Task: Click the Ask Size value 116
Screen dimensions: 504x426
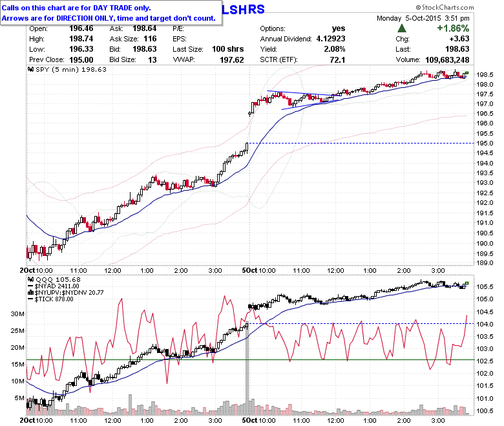Action: tap(150, 39)
